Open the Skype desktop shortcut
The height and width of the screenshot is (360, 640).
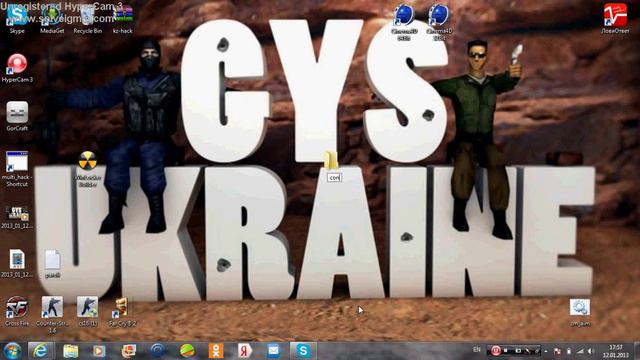pos(17,20)
